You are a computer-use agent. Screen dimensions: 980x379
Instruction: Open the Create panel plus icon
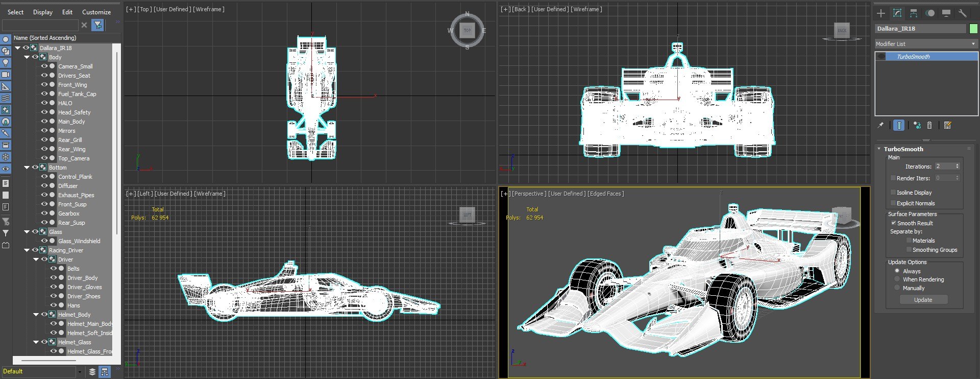pos(881,13)
